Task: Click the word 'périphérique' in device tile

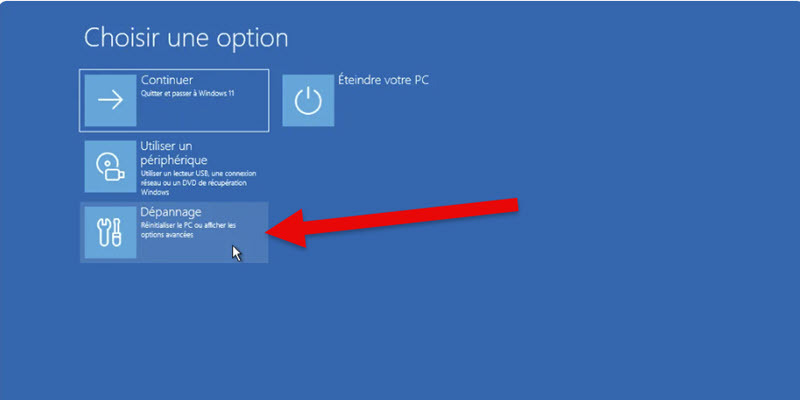Action: 174,159
